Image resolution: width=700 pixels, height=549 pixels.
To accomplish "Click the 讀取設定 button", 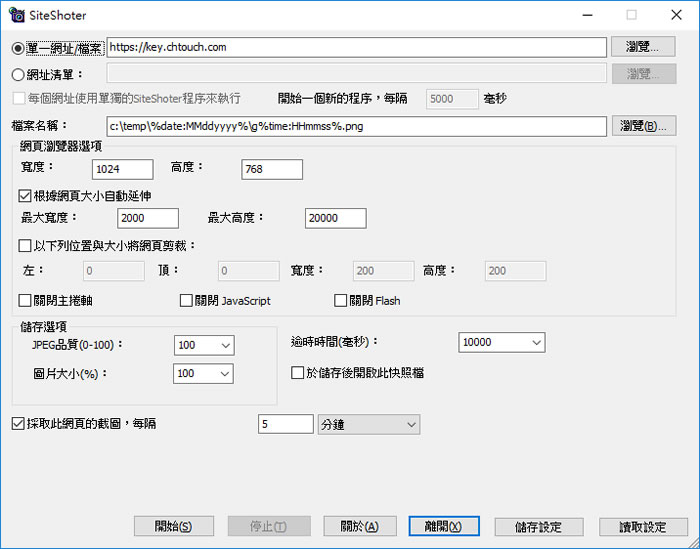I will pyautogui.click(x=643, y=527).
